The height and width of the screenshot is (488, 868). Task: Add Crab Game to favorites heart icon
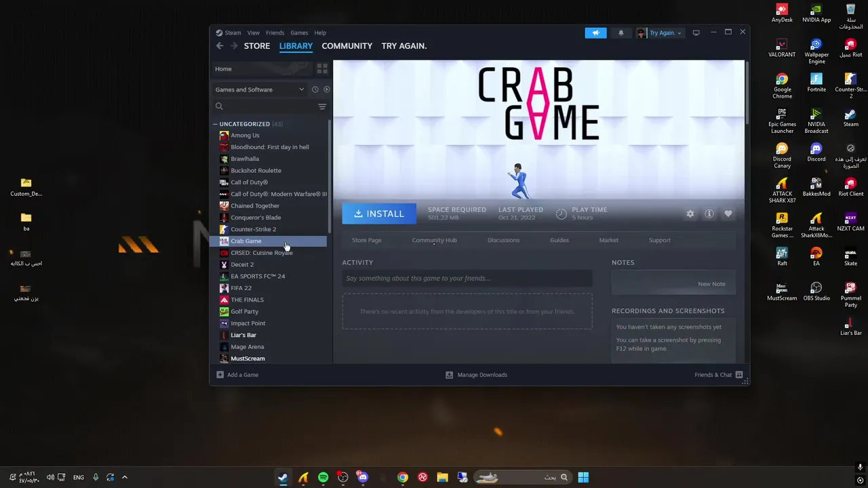pyautogui.click(x=728, y=213)
